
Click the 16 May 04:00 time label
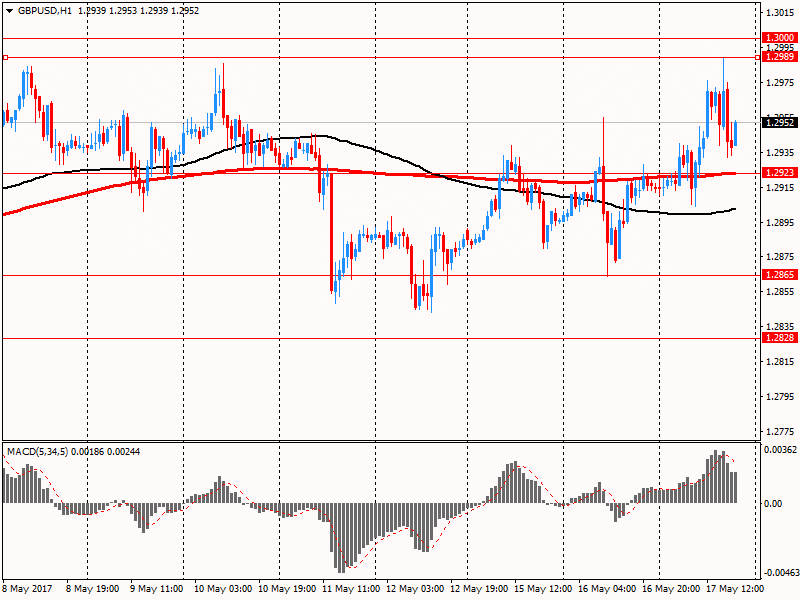pyautogui.click(x=607, y=589)
